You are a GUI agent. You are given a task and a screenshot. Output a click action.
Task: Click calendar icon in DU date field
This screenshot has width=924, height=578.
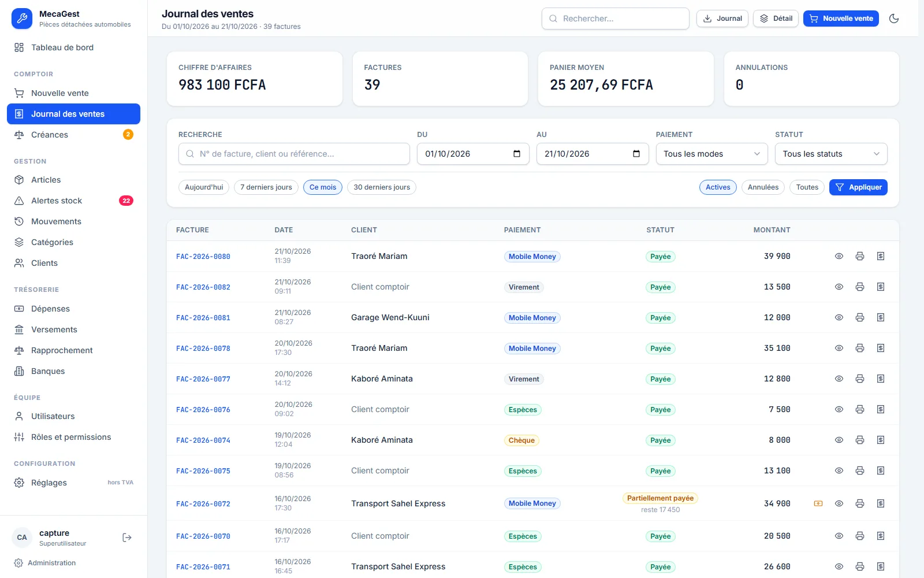point(517,154)
